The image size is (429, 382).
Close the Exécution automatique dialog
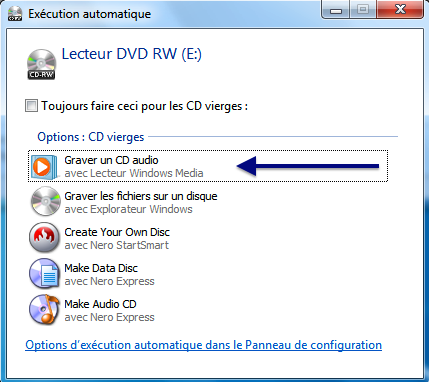click(400, 9)
